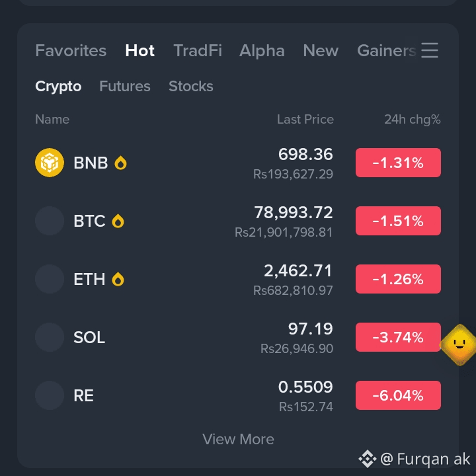476x476 pixels.
Task: Switch to the Favorites tab
Action: click(71, 50)
